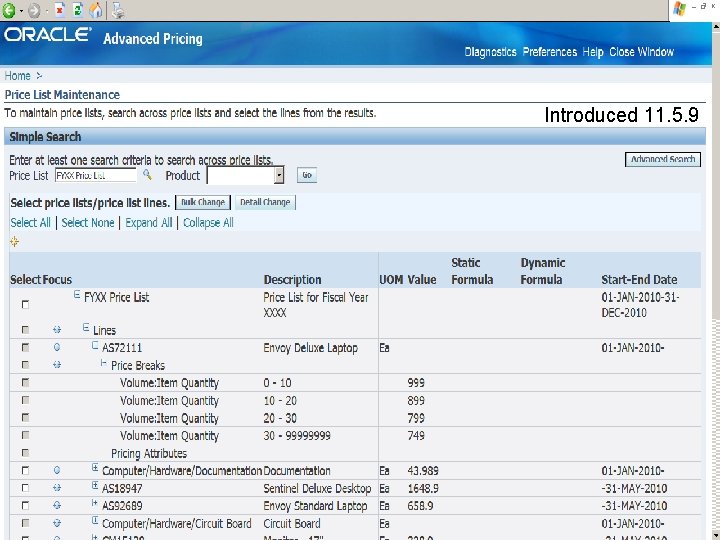Tick the checkbox for the FYXX Price List row

(x=25, y=304)
